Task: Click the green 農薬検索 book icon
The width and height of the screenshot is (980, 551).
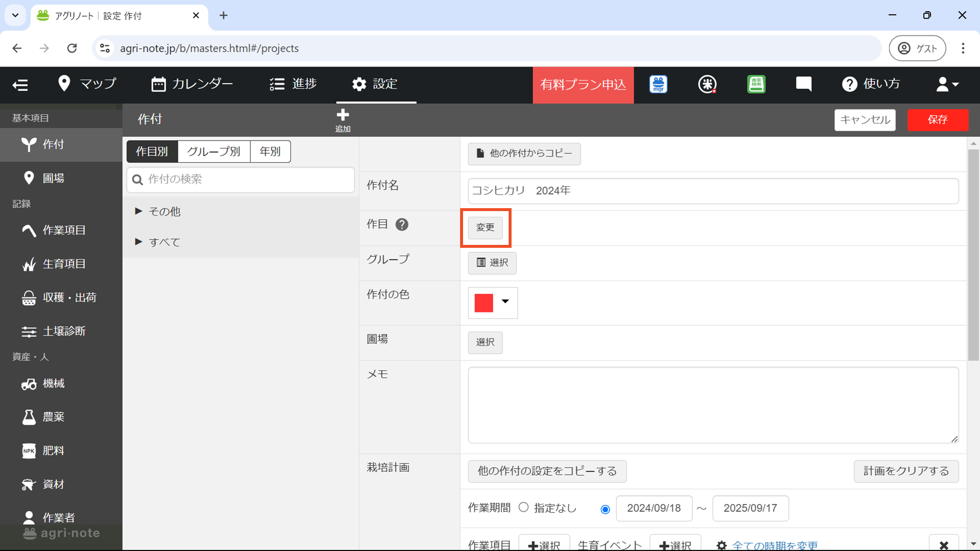Action: pyautogui.click(x=756, y=84)
